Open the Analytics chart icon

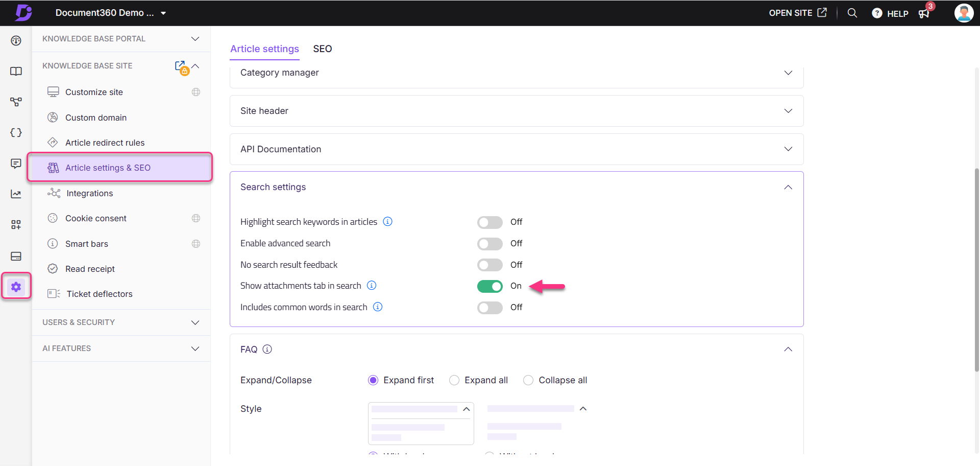[16, 194]
